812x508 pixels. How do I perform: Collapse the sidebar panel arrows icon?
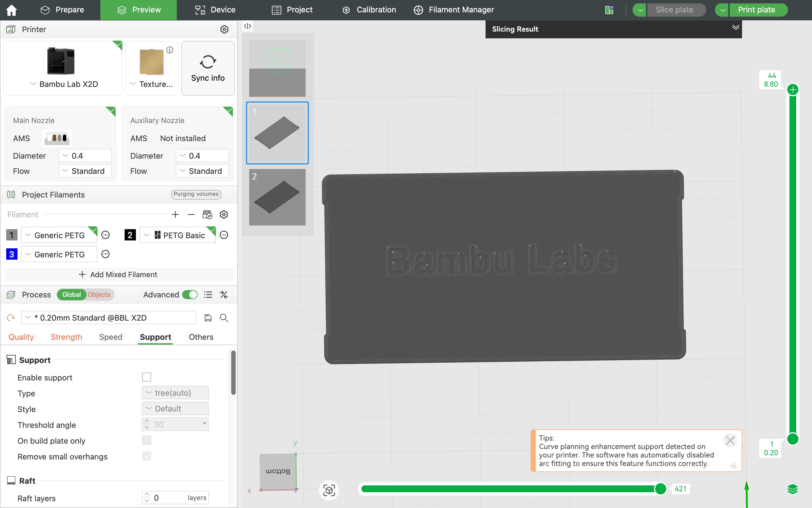click(x=247, y=26)
